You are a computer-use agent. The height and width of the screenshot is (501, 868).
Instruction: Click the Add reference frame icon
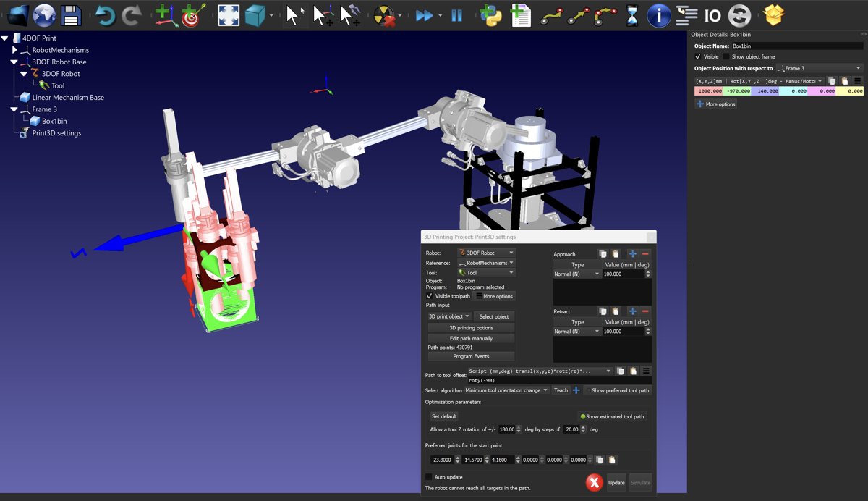[x=165, y=15]
